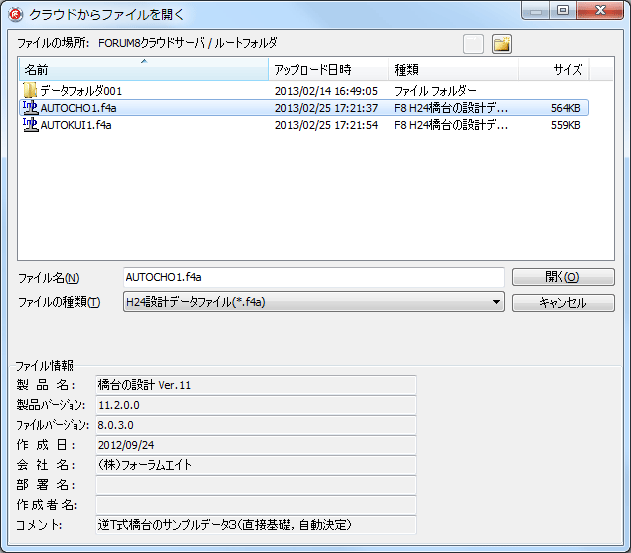Close the dialog window
The width and height of the screenshot is (631, 553).
(600, 10)
